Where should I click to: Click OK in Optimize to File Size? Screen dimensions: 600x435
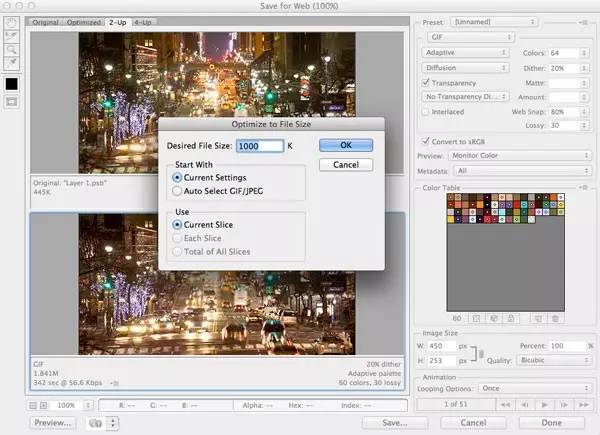[x=345, y=145]
